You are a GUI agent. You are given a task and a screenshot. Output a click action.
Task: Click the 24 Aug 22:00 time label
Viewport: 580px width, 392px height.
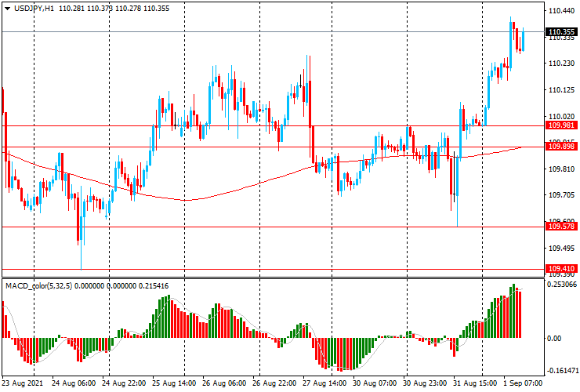coord(124,383)
